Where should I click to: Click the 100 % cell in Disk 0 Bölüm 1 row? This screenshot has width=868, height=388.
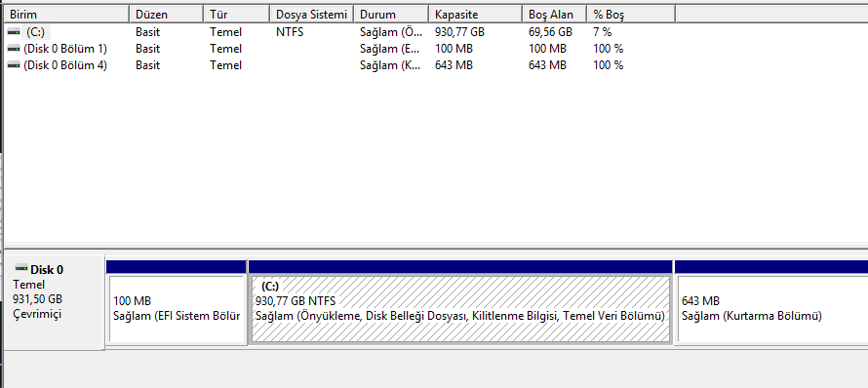pos(608,49)
